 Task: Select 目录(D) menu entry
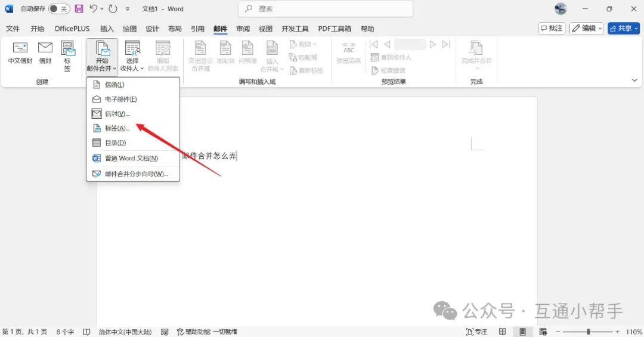point(132,143)
